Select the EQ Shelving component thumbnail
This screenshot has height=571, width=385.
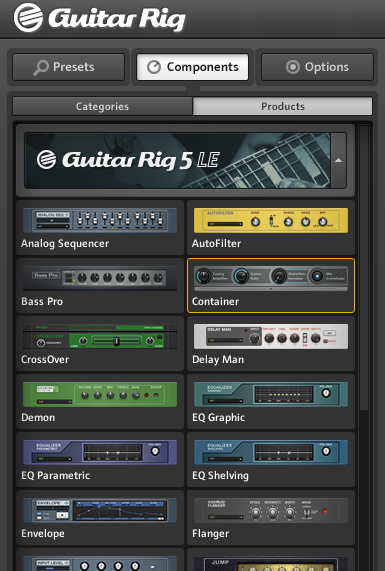[271, 452]
